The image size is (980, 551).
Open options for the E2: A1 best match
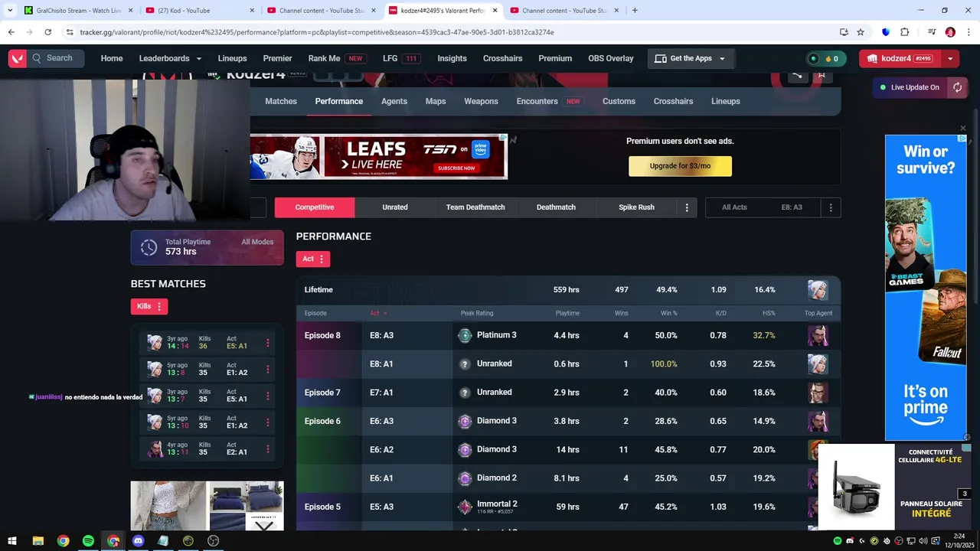click(x=267, y=448)
